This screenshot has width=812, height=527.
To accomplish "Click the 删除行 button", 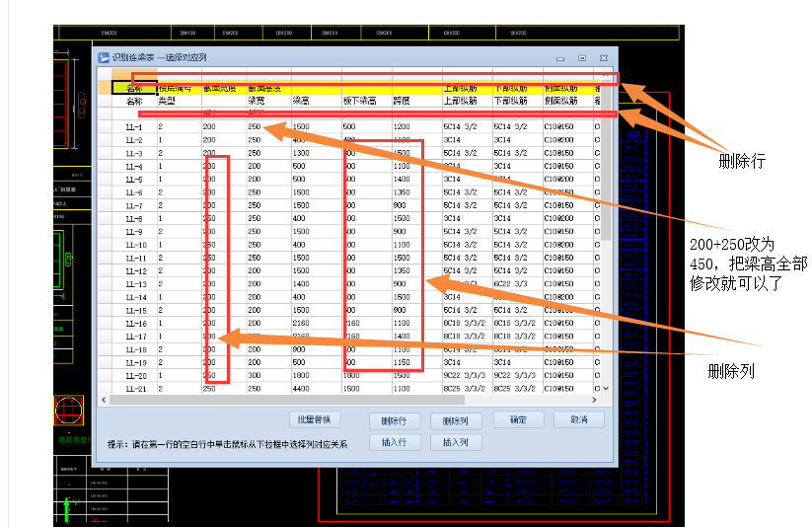I will pos(394,421).
